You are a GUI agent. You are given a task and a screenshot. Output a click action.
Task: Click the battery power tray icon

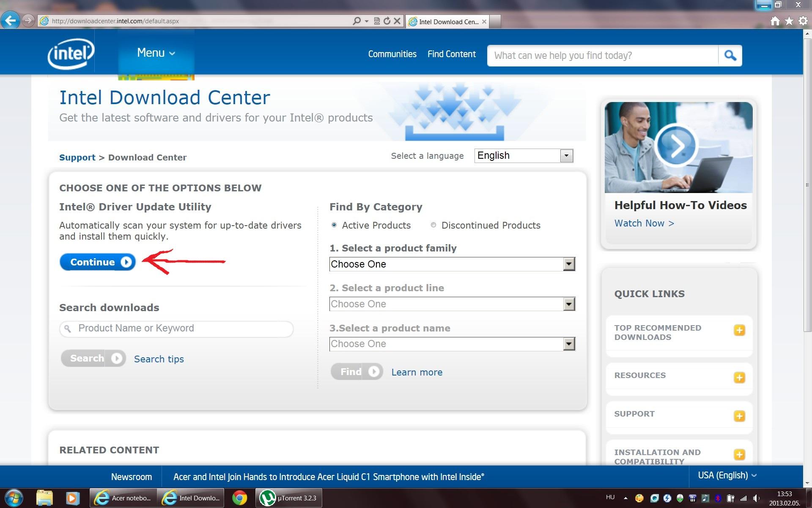coord(730,498)
